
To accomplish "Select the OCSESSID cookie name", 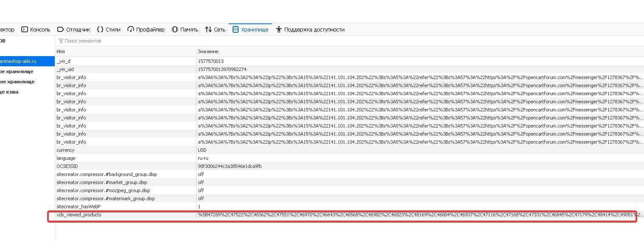I will point(67,166).
